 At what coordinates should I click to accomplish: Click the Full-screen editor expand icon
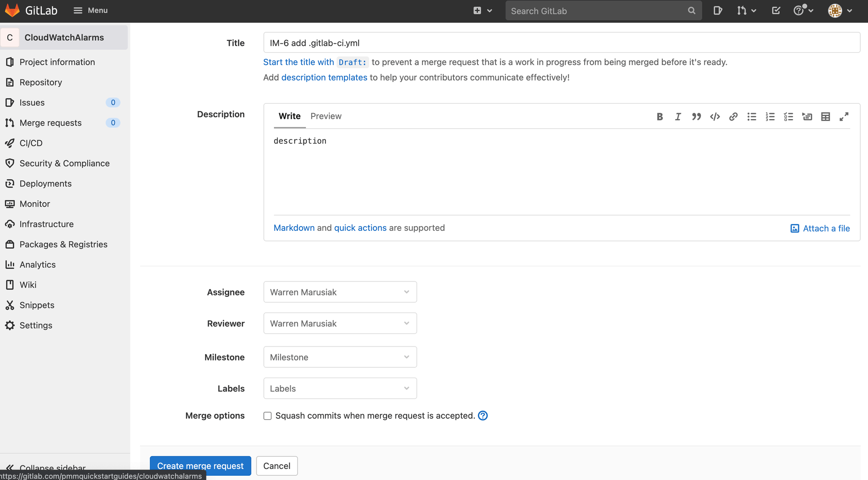click(844, 116)
